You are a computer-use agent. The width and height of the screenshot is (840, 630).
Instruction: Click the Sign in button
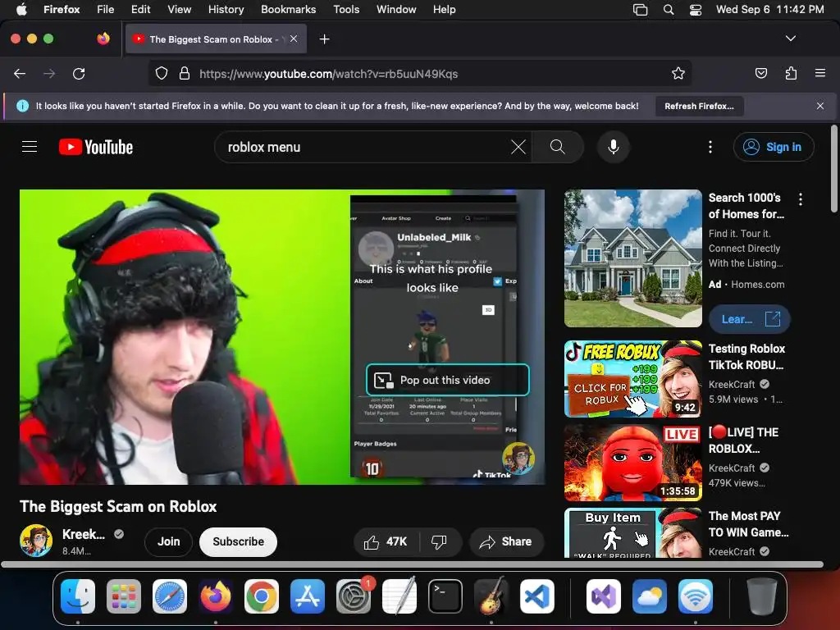[x=774, y=147]
